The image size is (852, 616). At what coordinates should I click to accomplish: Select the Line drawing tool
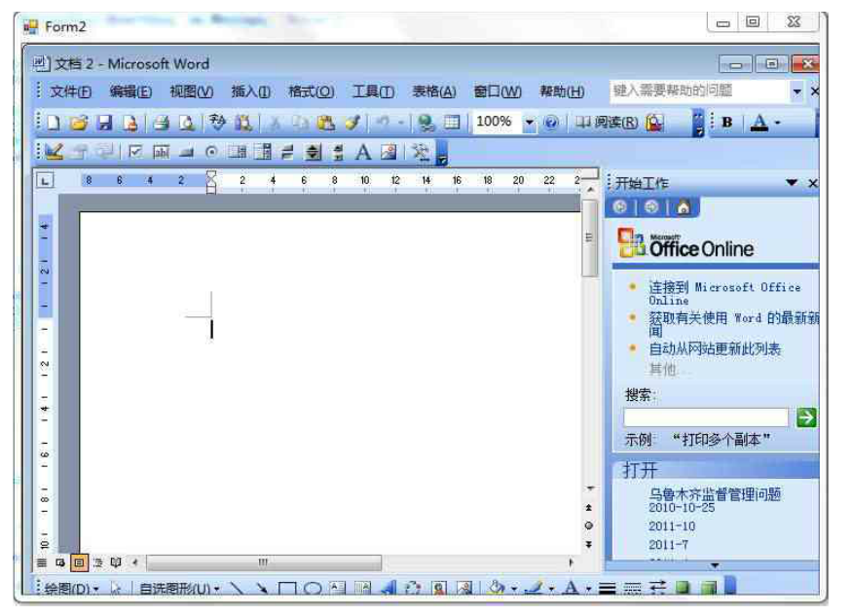pos(237,589)
